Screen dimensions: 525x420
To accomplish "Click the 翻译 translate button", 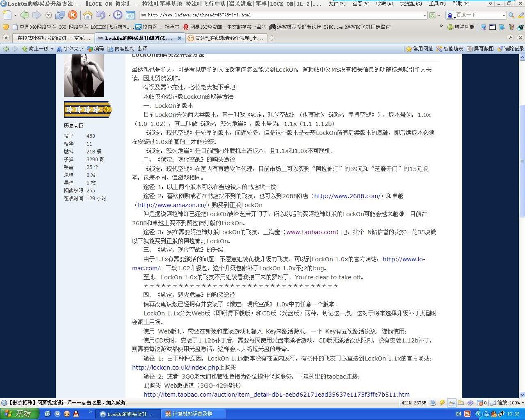I will [x=142, y=48].
